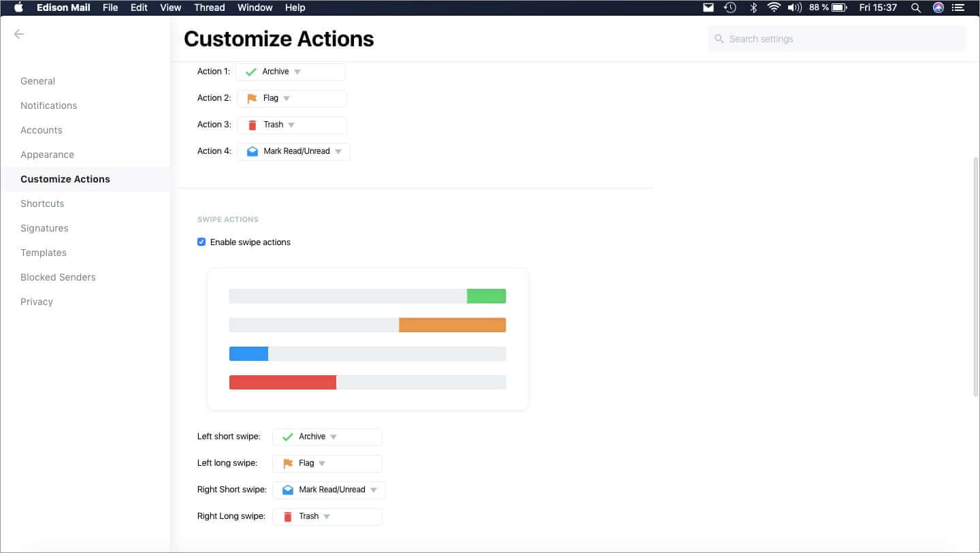Click the Fri 15:37 clock
This screenshot has width=980, height=553.
(878, 7)
